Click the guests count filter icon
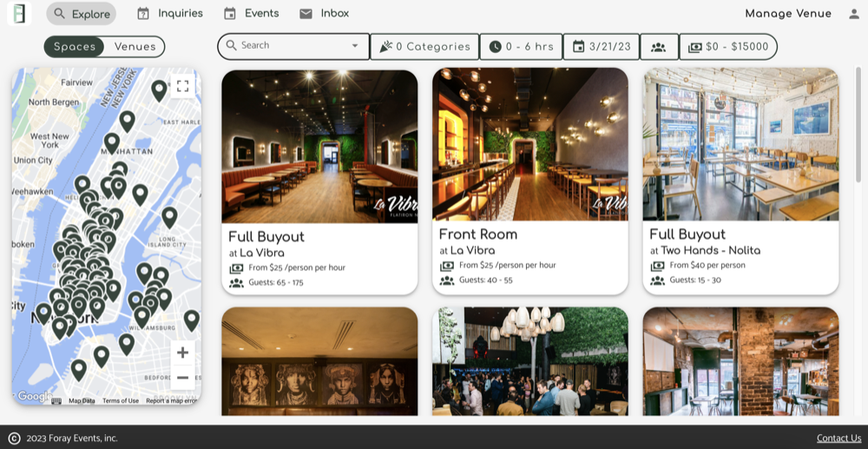Viewport: 868px width, 449px height. tap(659, 47)
